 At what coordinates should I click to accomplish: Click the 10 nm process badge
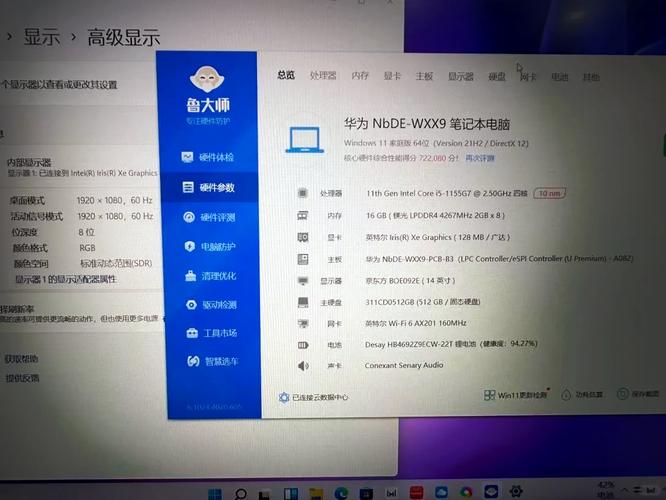(549, 193)
